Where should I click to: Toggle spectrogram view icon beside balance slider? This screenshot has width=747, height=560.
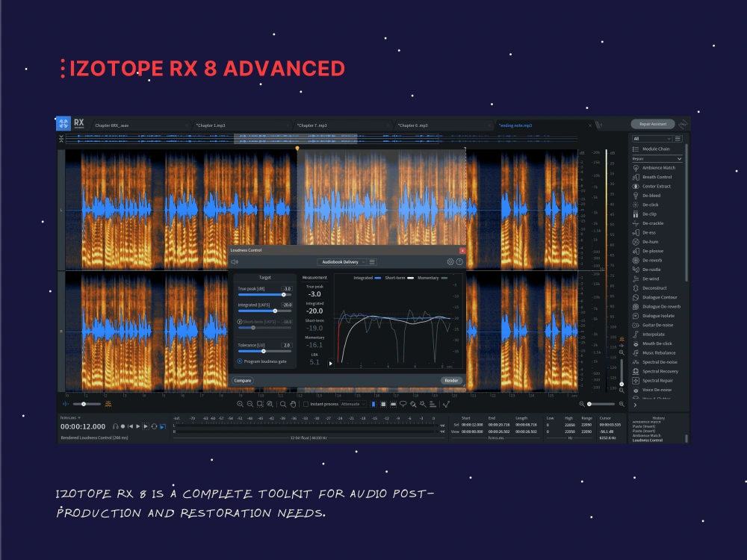(x=108, y=404)
